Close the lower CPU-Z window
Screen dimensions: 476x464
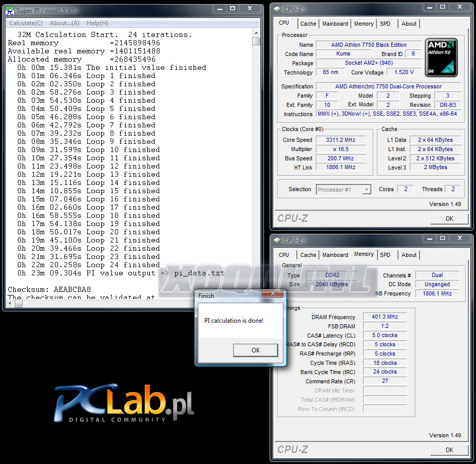click(460, 238)
